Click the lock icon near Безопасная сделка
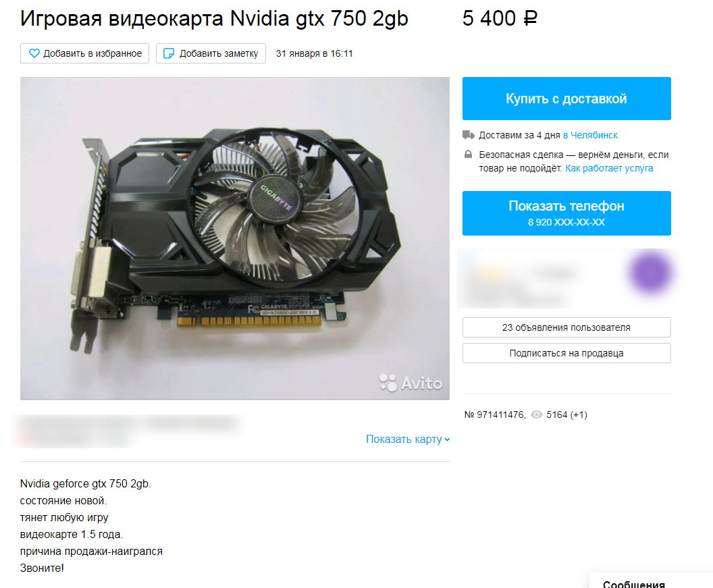 click(x=468, y=154)
